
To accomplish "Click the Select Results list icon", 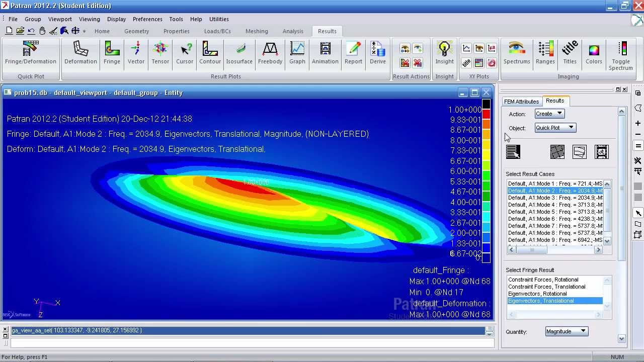I will 513,152.
